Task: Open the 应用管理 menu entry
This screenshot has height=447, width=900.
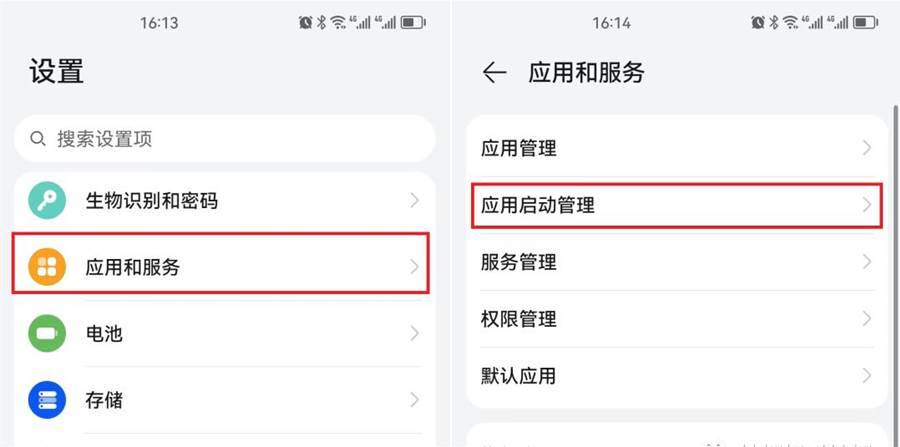Action: coord(520,149)
